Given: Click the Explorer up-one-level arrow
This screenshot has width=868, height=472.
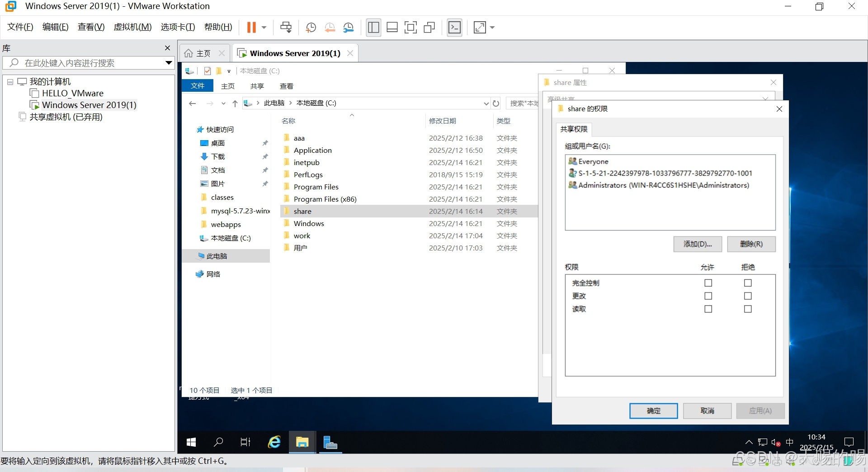Looking at the screenshot, I should (235, 104).
